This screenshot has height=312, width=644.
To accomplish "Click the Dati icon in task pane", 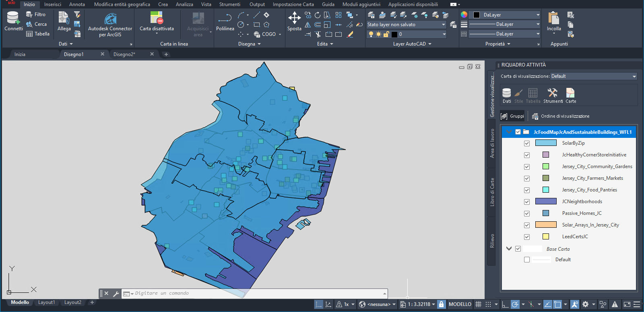I will point(507,93).
